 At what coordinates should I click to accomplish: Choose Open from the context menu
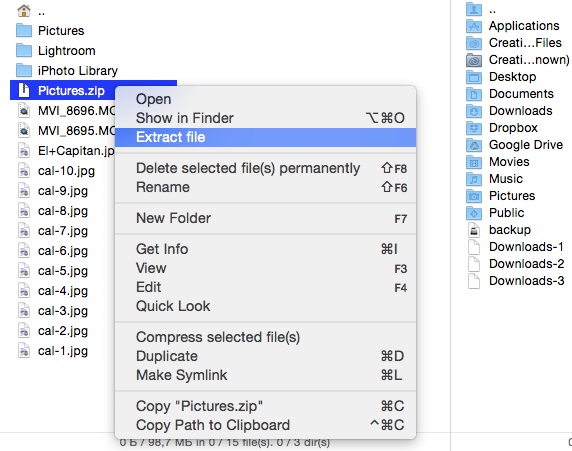pos(265,99)
